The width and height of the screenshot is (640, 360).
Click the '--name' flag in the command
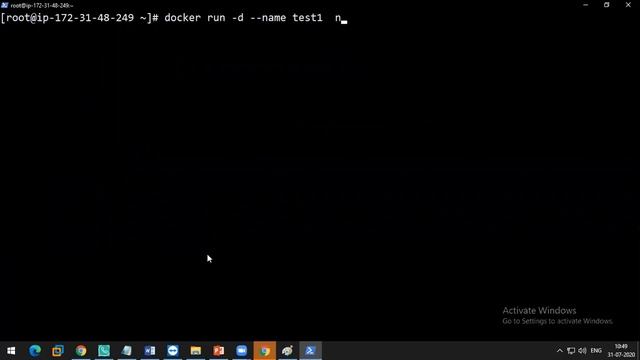[x=268, y=18]
